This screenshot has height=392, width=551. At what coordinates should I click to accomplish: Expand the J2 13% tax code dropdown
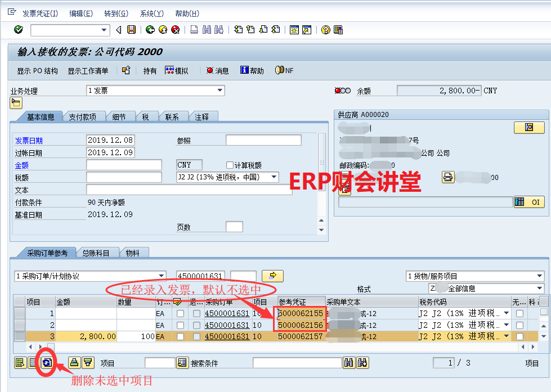coord(274,177)
